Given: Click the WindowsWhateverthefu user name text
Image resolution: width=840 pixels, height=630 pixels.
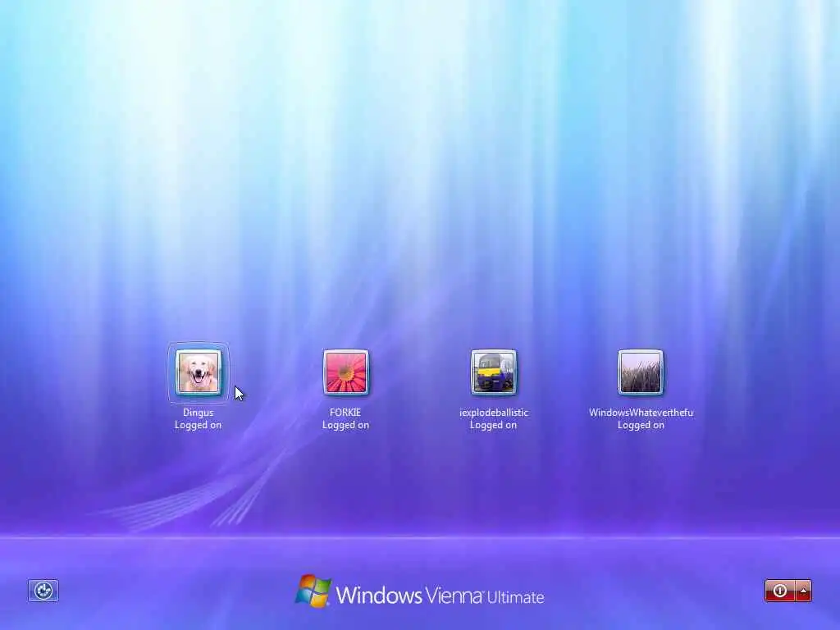Looking at the screenshot, I should pos(641,413).
